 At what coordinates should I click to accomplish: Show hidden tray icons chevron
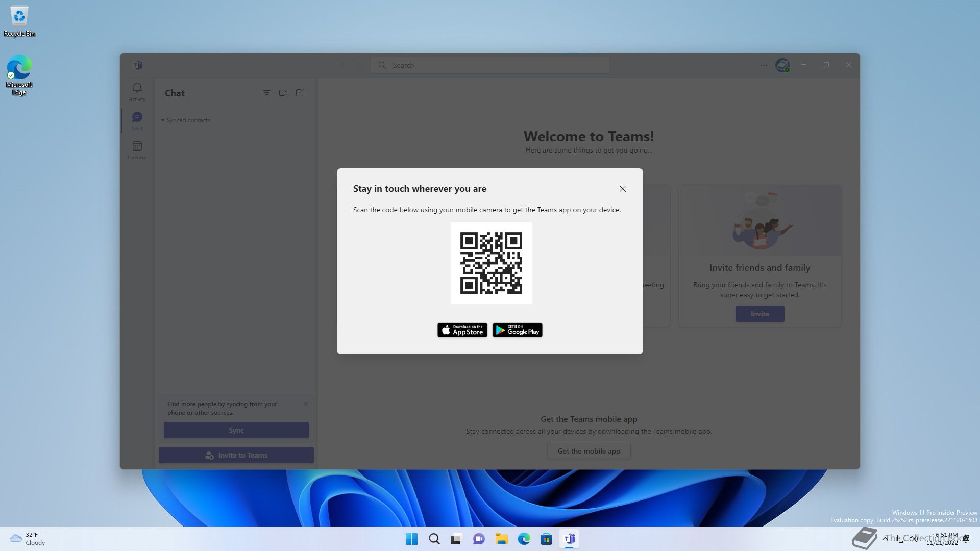885,539
